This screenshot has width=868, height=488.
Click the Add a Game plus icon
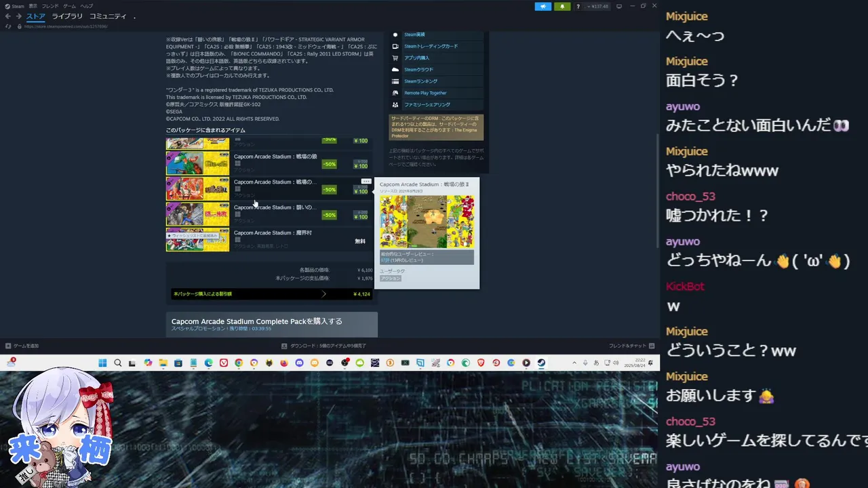point(8,346)
